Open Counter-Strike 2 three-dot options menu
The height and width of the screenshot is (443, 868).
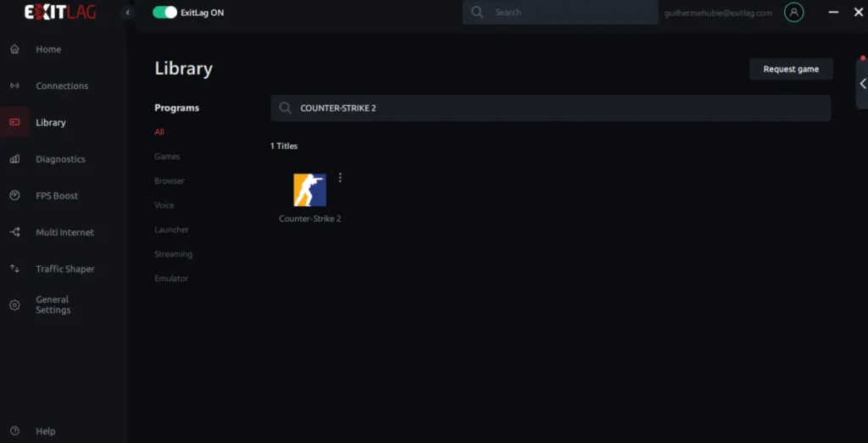pos(340,178)
